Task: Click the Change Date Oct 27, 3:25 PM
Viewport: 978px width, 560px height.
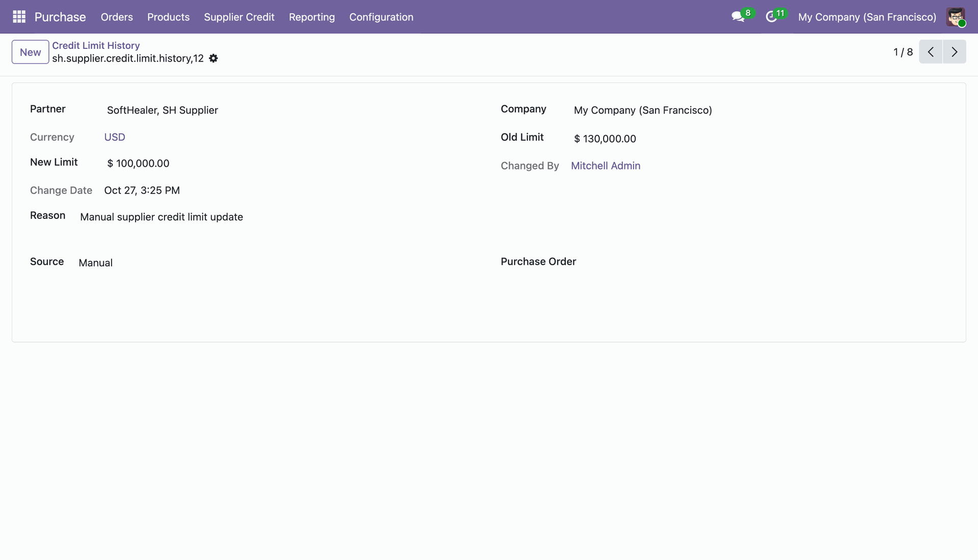Action: (142, 190)
